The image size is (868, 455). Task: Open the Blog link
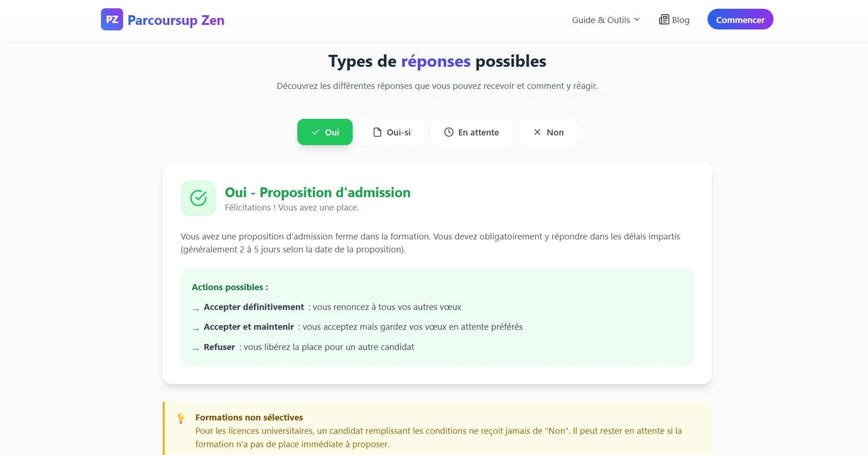[x=674, y=20]
